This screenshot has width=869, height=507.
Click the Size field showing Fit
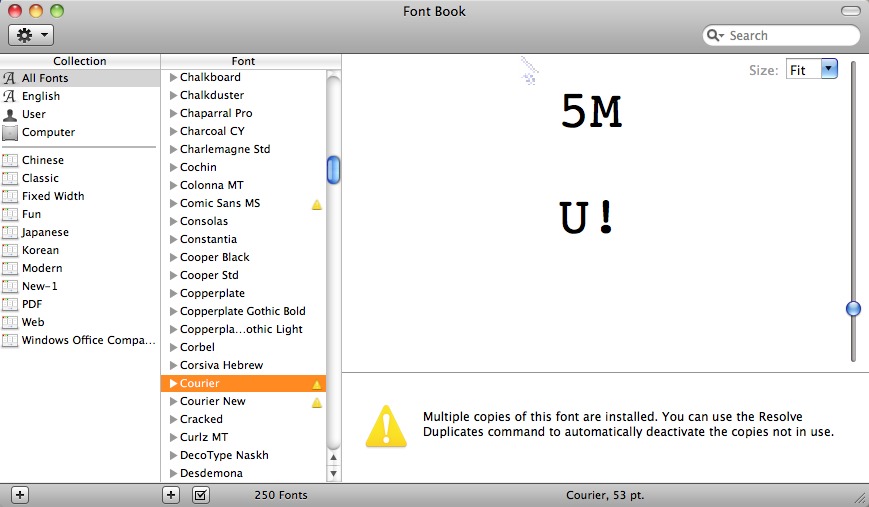coord(804,70)
